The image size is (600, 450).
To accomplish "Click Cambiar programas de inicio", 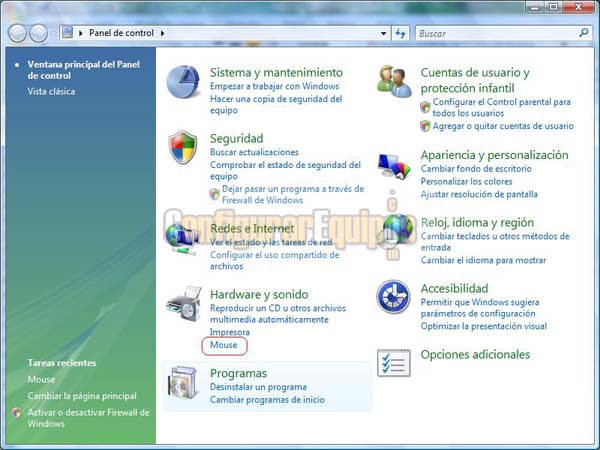I will click(267, 400).
